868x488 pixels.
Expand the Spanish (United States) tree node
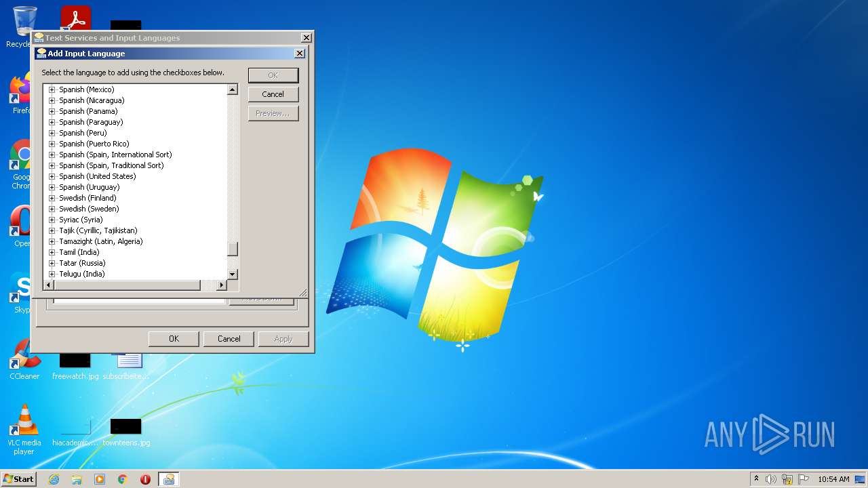[x=52, y=176]
